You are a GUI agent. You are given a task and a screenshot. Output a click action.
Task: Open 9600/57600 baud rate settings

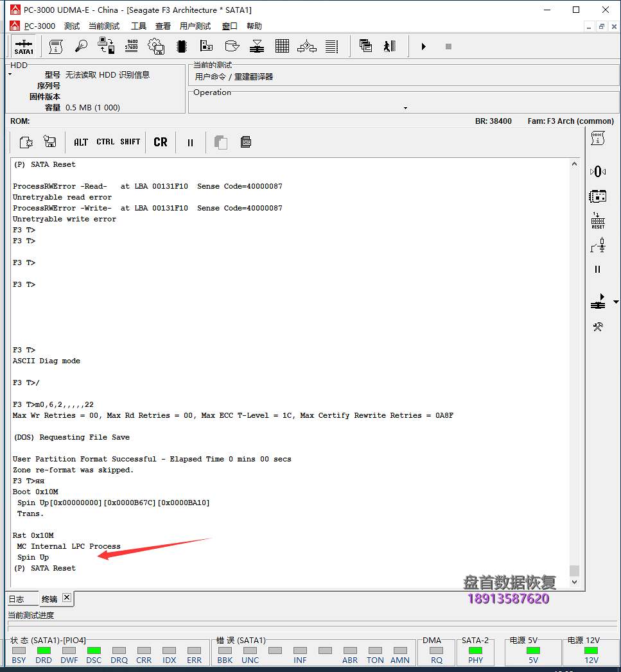131,46
